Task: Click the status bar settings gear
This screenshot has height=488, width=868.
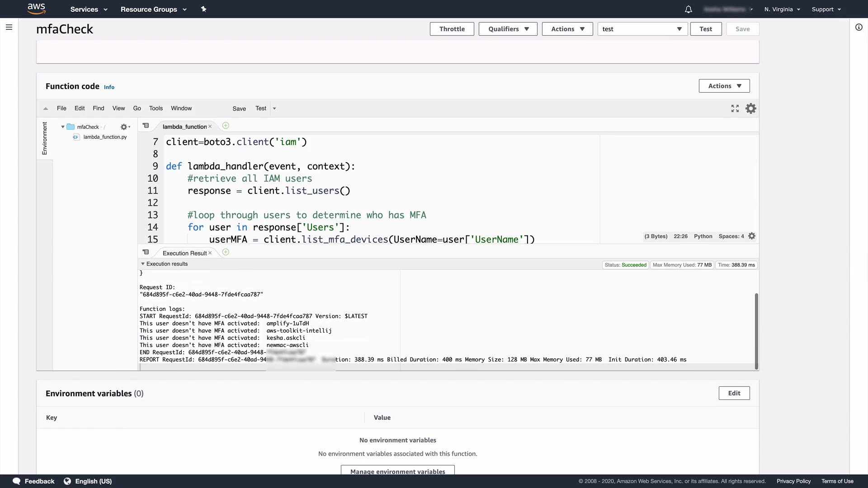Action: [752, 236]
